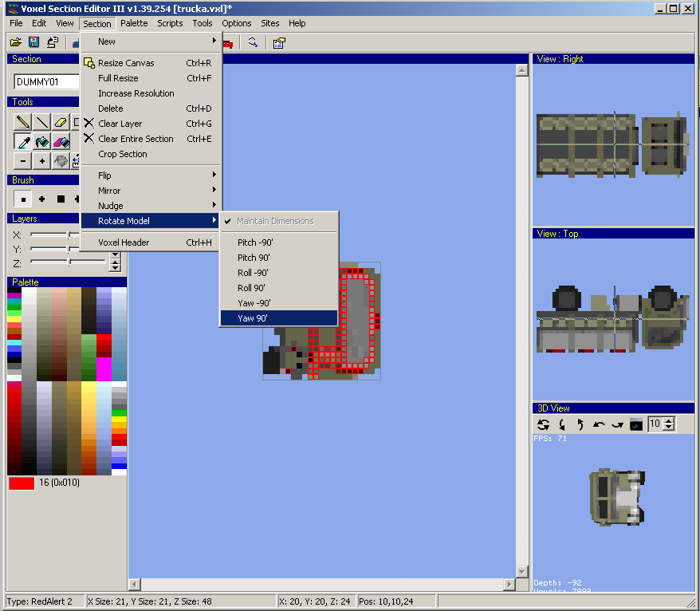Click the X layer slider
Image resolution: width=700 pixels, height=611 pixels.
(54, 235)
